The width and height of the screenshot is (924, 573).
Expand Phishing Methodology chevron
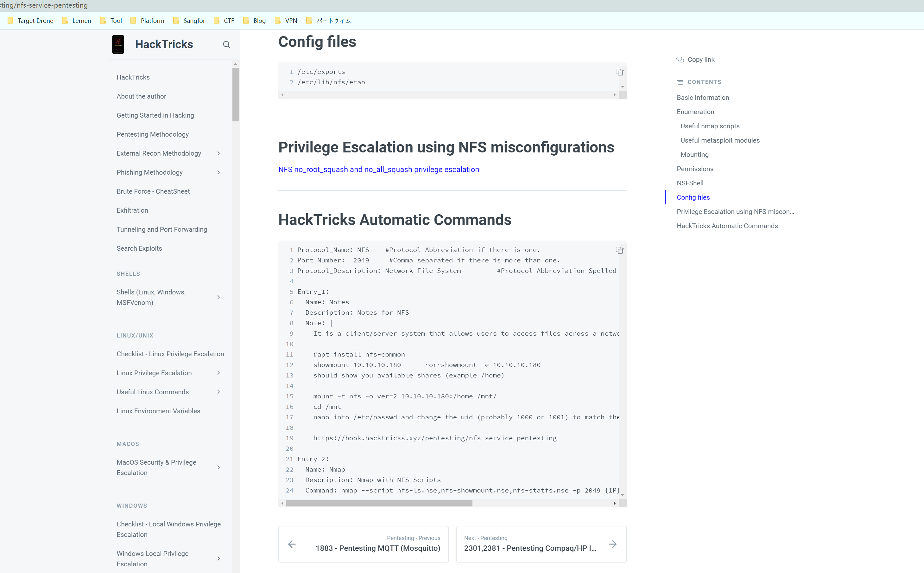[x=218, y=172]
